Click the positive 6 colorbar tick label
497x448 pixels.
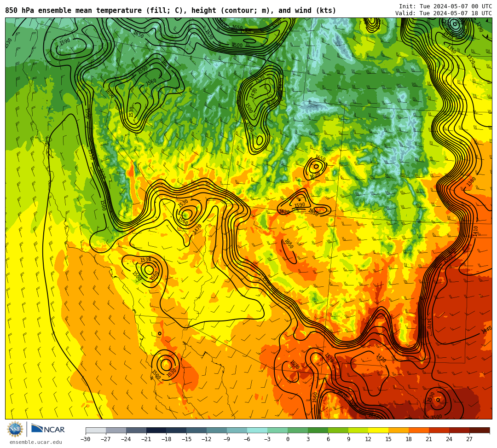[328, 439]
